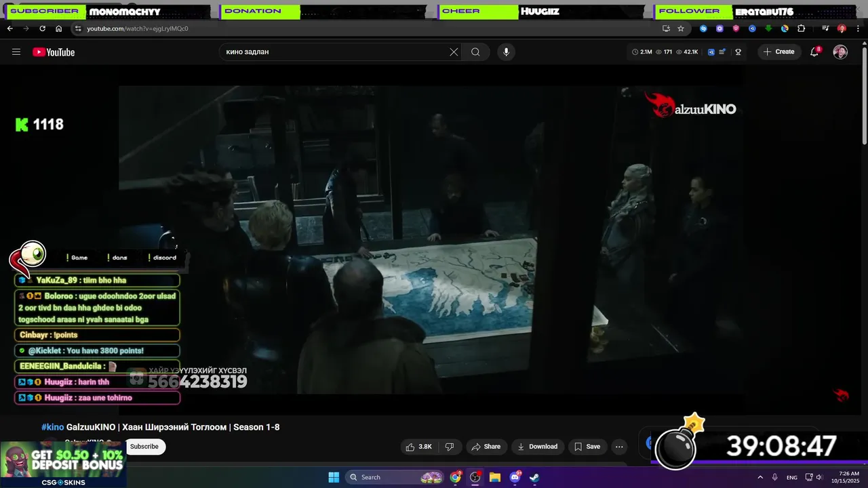The width and height of the screenshot is (868, 488).
Task: Open the Shazam extension
Action: point(703,28)
